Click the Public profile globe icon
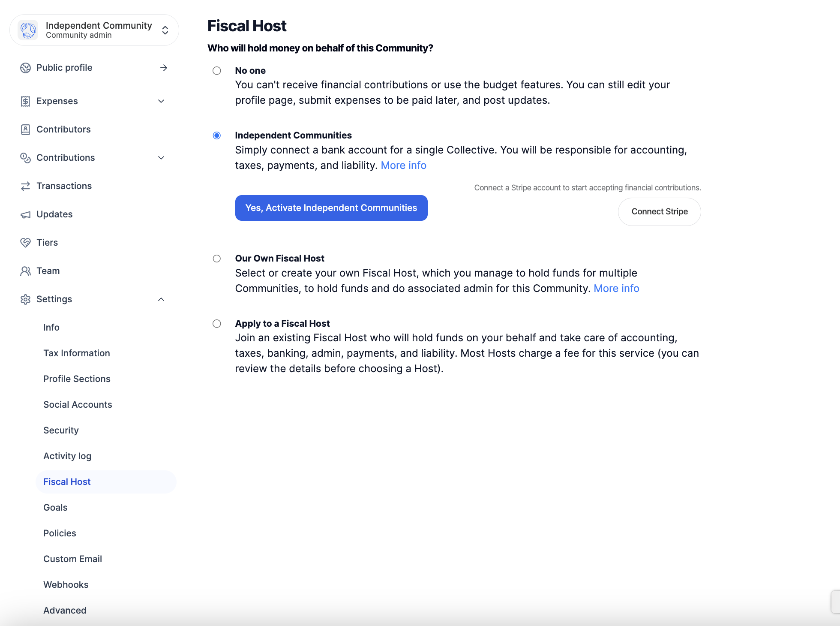Viewport: 840px width, 626px height. pyautogui.click(x=25, y=68)
